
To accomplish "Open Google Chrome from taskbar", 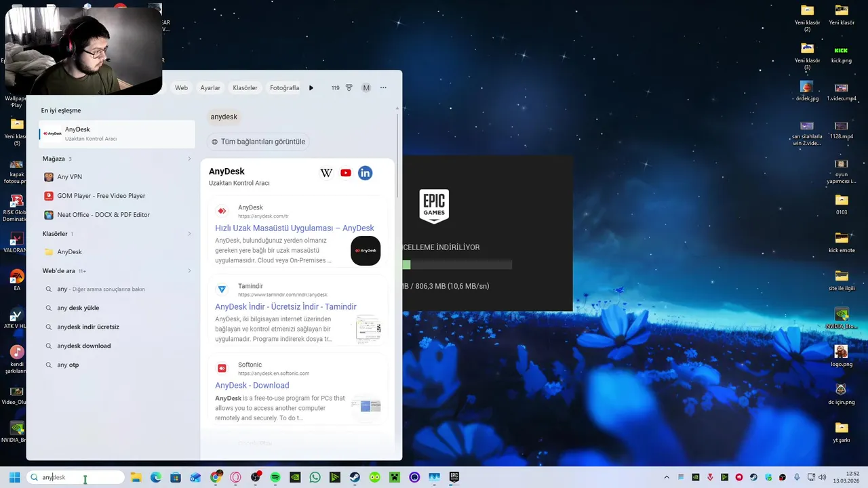I will click(x=216, y=477).
